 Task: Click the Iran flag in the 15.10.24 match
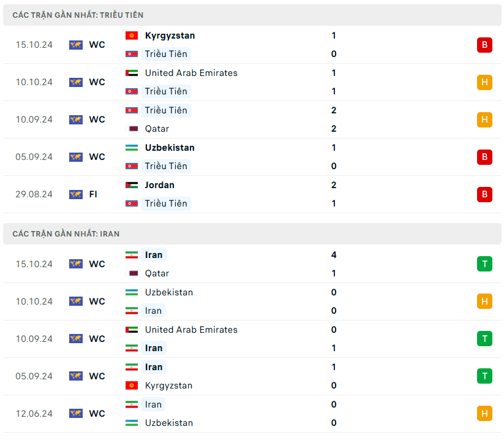pos(131,255)
